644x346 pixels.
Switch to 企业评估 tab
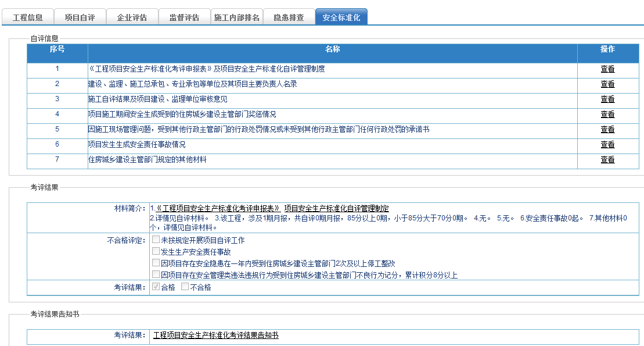pyautogui.click(x=132, y=17)
